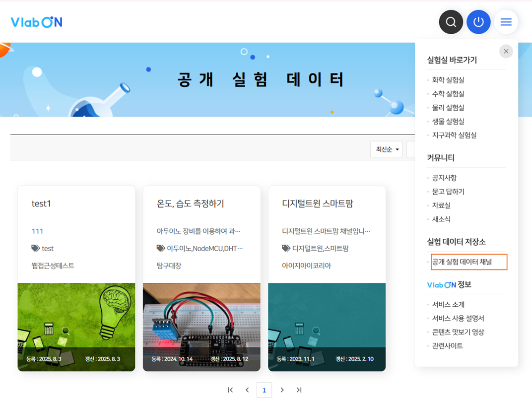Click the 서비스 사용 설명서 link
The width and height of the screenshot is (532, 408).
(x=458, y=318)
